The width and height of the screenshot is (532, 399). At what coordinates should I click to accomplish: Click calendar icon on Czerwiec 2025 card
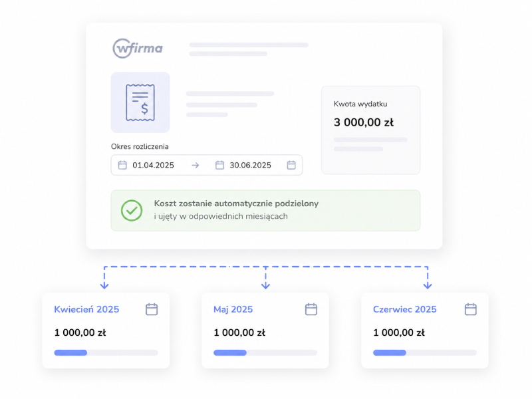[x=471, y=309]
